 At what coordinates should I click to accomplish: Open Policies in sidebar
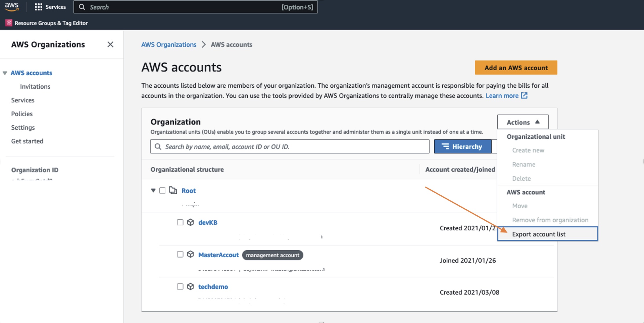[x=22, y=114]
